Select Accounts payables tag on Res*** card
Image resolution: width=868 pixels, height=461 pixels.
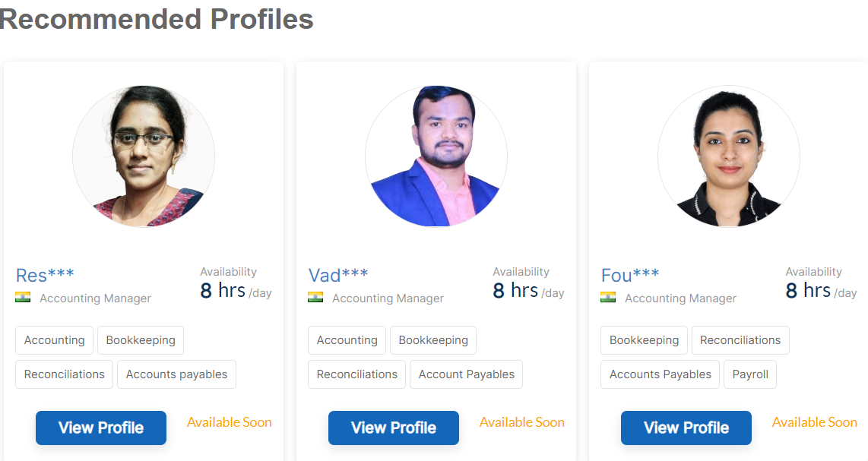point(176,374)
